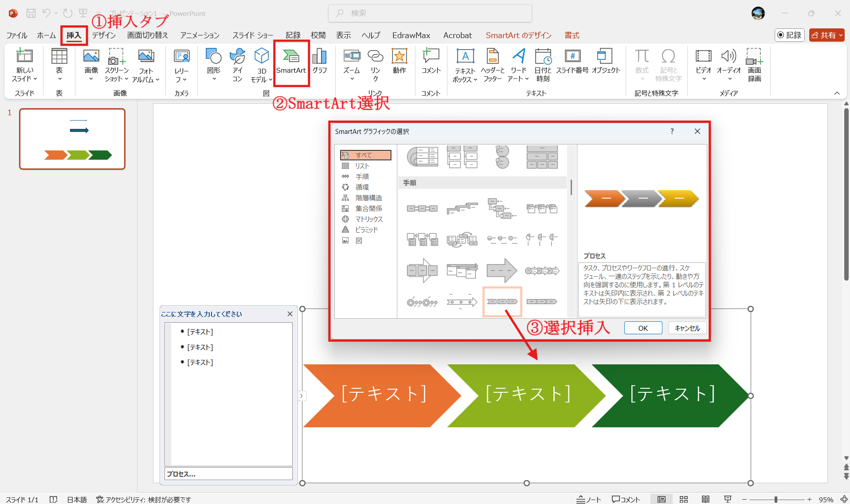Expand the Share button dropdown arrow

pos(841,35)
